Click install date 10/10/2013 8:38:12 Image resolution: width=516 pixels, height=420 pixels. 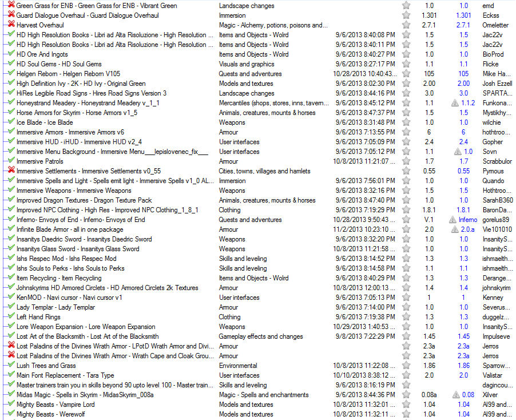tap(364, 375)
